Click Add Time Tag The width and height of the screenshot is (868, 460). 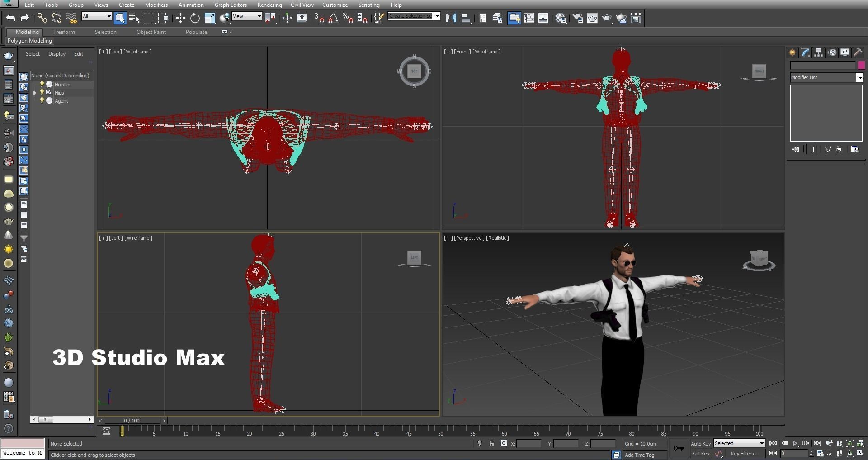[639, 455]
